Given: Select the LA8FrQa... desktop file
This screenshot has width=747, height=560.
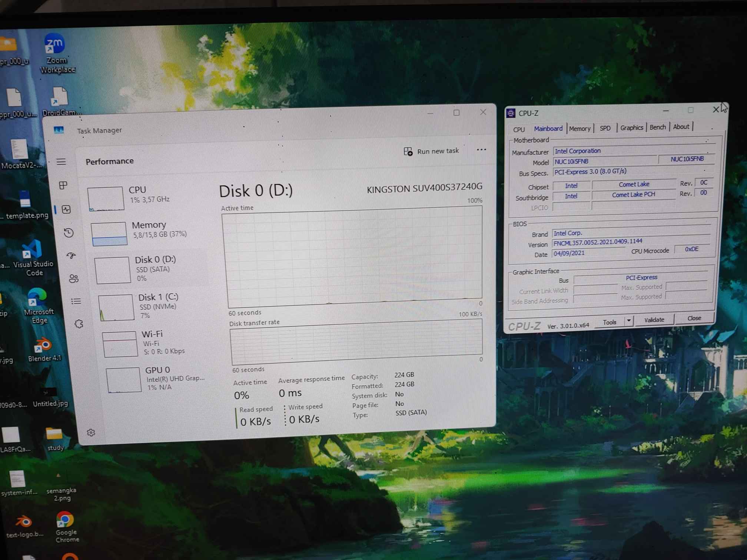Looking at the screenshot, I should [14, 439].
